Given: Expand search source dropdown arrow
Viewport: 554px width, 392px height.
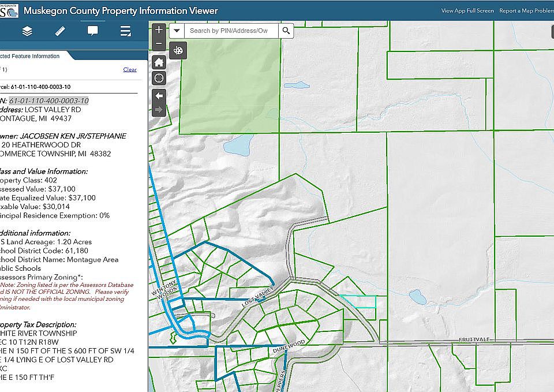Looking at the screenshot, I should coord(177,31).
